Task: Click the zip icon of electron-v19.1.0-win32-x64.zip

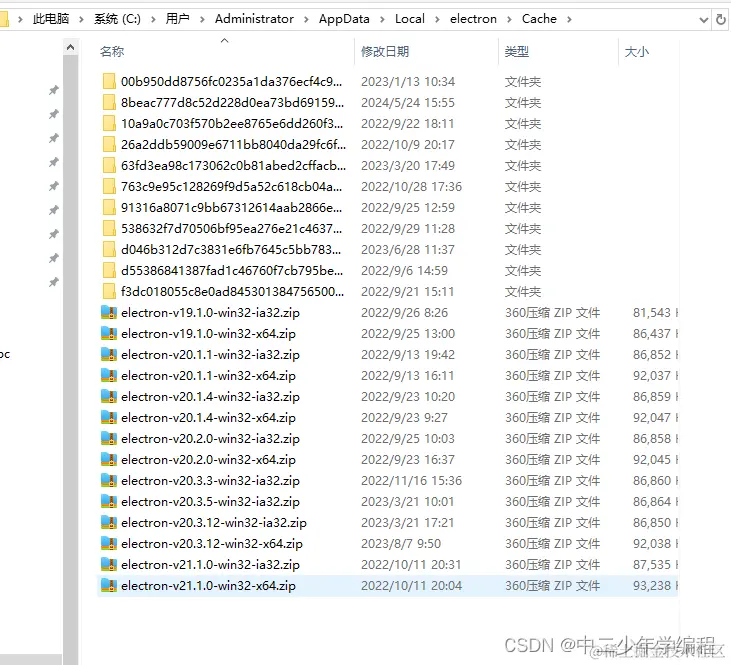Action: (109, 333)
